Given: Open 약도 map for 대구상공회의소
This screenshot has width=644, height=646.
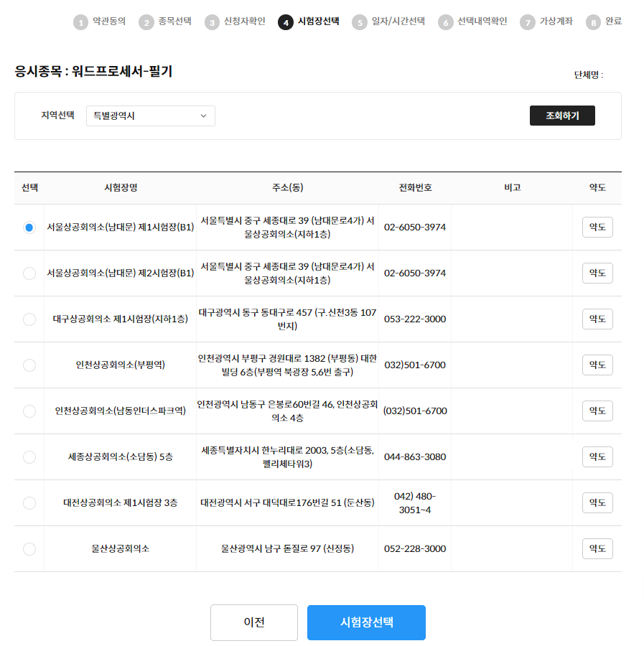Looking at the screenshot, I should (597, 319).
